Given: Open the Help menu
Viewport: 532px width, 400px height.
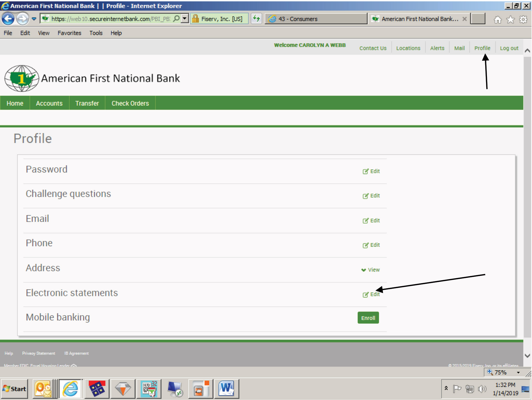Looking at the screenshot, I should click(x=116, y=33).
